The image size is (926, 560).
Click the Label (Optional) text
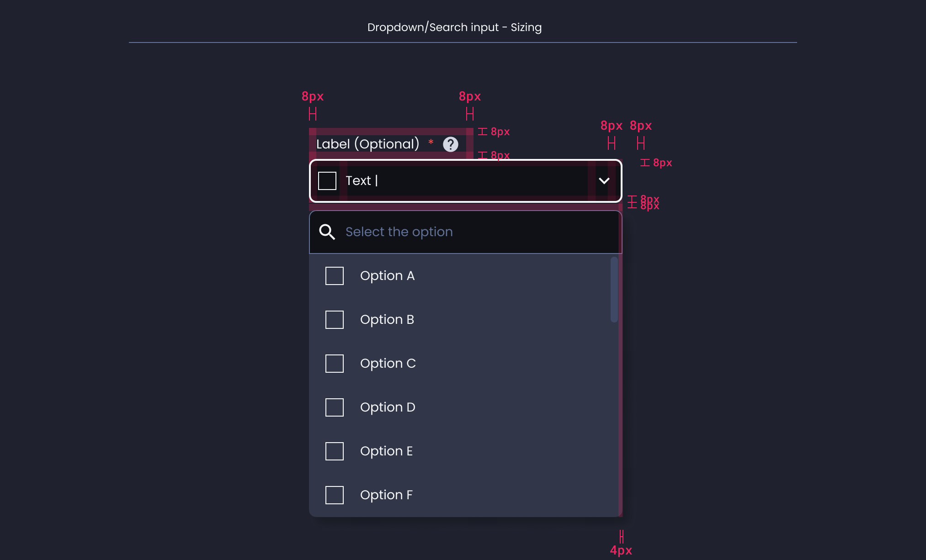tap(368, 144)
